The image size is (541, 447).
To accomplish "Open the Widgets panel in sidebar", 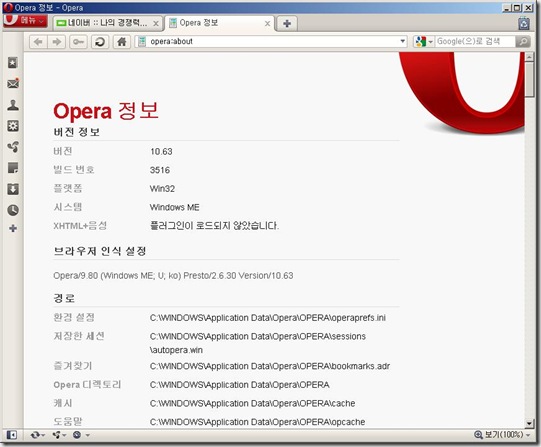I will click(x=13, y=126).
